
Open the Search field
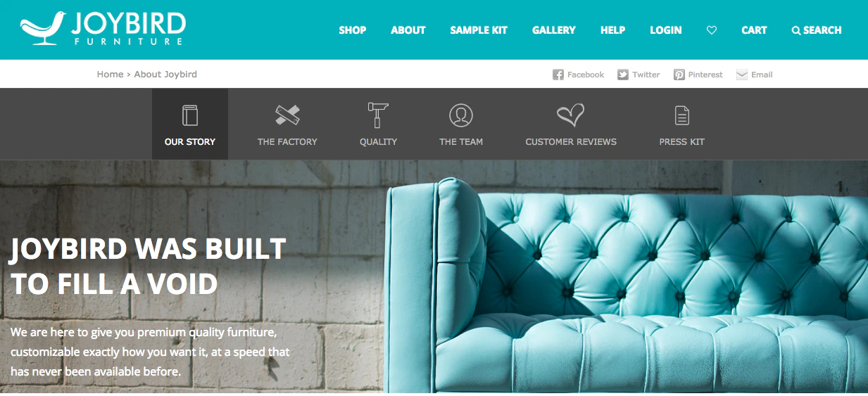[x=817, y=30]
